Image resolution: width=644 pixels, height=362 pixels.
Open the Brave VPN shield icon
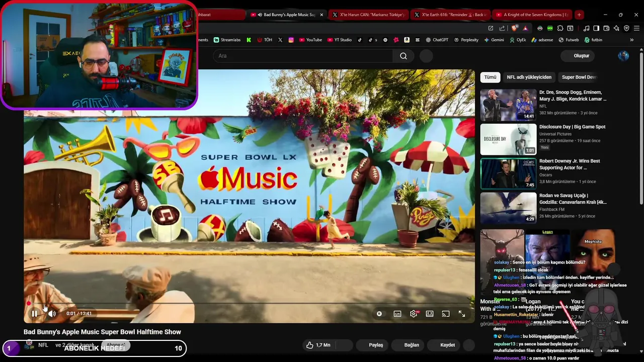point(626,29)
